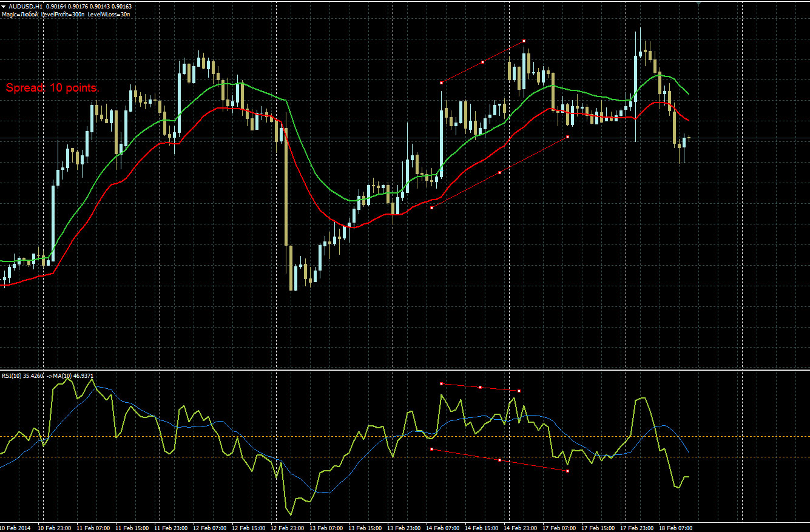Screen dimensions: 810x532
Task: Click the high price value 0.90176
Action: (x=78, y=6)
